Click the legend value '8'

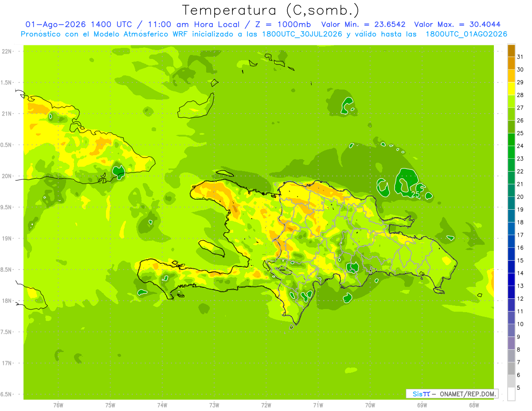pyautogui.click(x=519, y=349)
